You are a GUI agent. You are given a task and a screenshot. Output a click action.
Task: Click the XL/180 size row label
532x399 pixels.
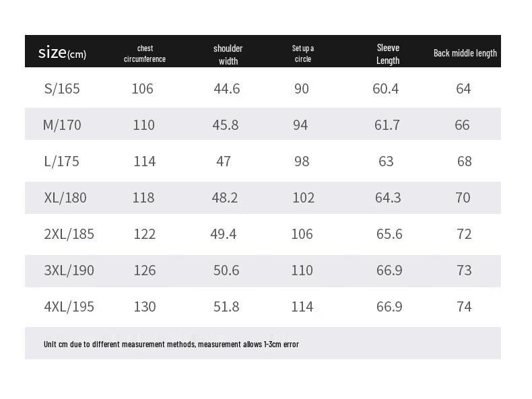(65, 198)
